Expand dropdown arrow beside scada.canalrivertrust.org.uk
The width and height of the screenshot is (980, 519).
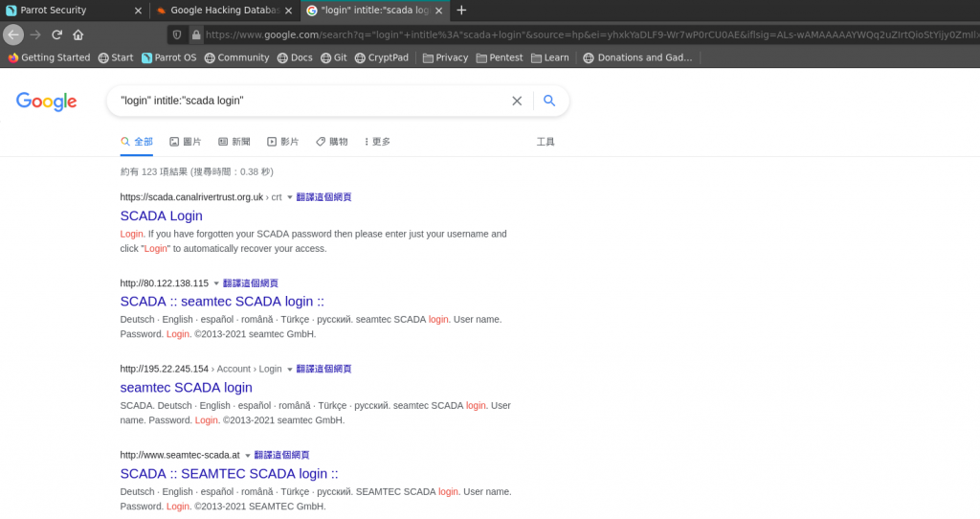coord(289,197)
